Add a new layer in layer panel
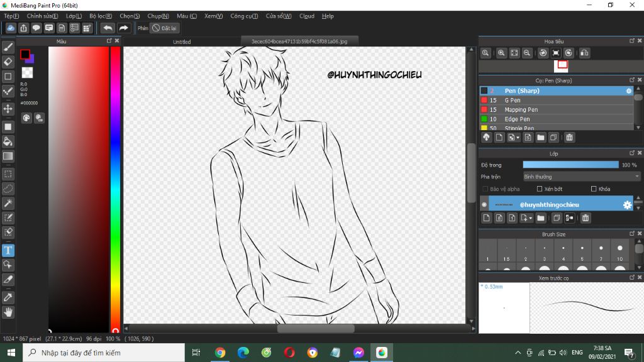Image resolution: width=644 pixels, height=362 pixels. [x=487, y=218]
